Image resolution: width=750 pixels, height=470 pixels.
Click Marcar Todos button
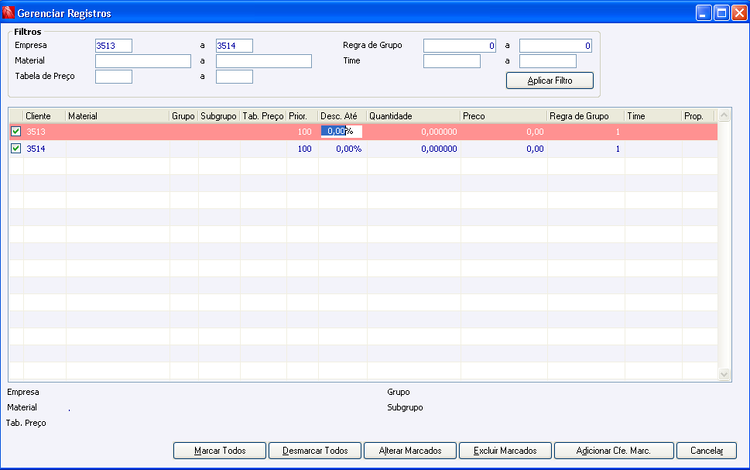click(x=220, y=450)
